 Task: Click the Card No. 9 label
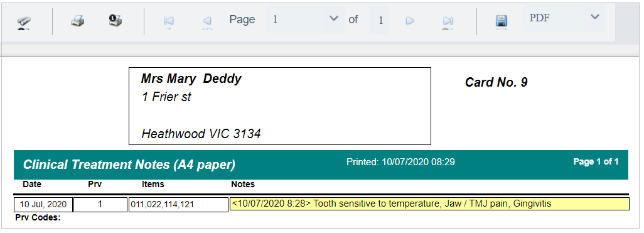pos(496,83)
